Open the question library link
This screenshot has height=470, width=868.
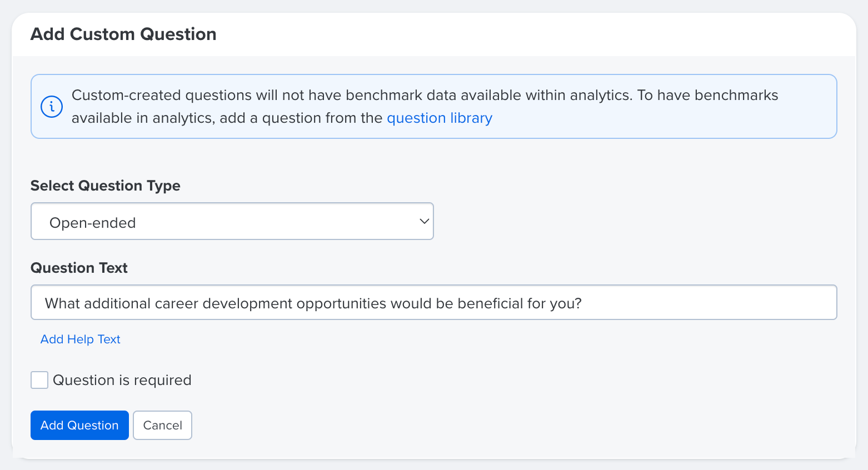[x=439, y=118]
